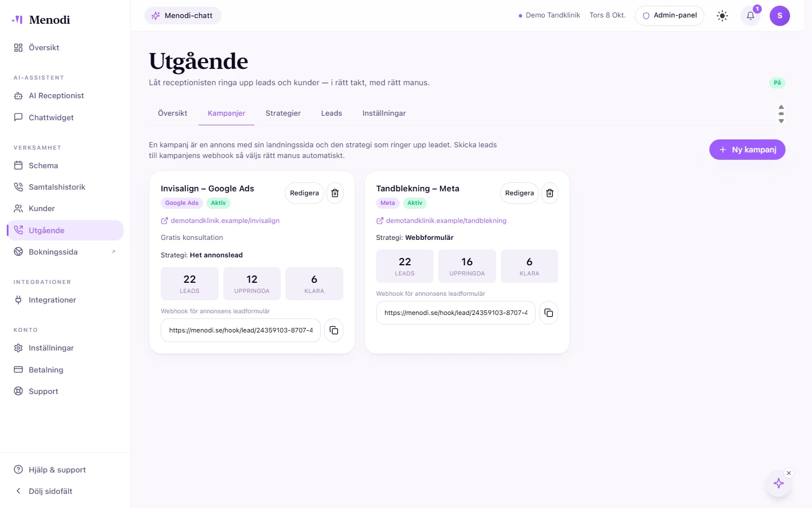Open the notifications bell
This screenshot has height=508, width=812.
tap(751, 16)
